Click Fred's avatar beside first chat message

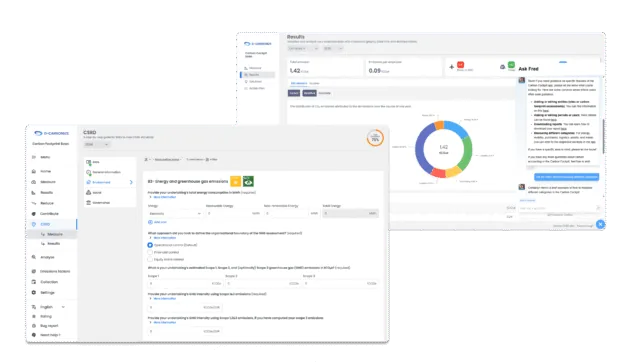pos(522,80)
